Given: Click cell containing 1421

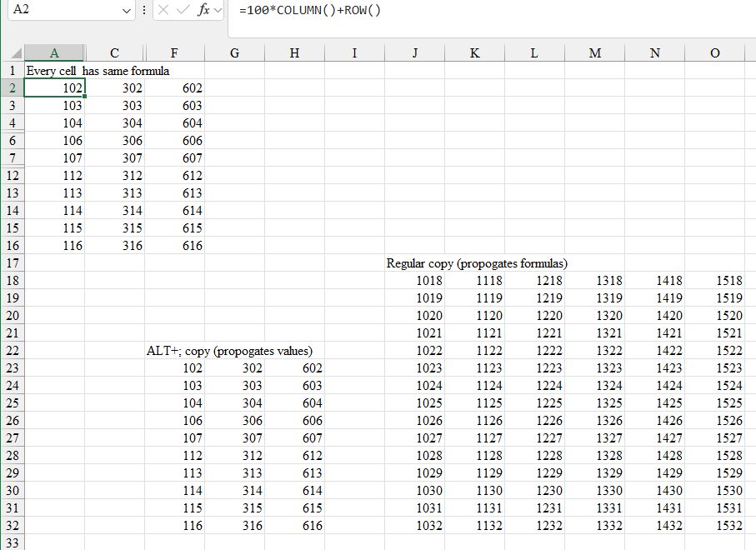Looking at the screenshot, I should click(655, 332).
